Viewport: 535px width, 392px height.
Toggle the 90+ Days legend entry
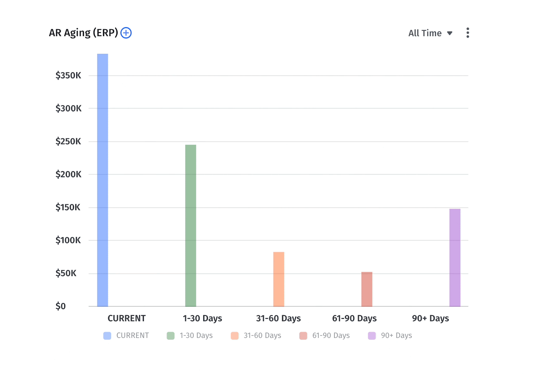click(390, 336)
